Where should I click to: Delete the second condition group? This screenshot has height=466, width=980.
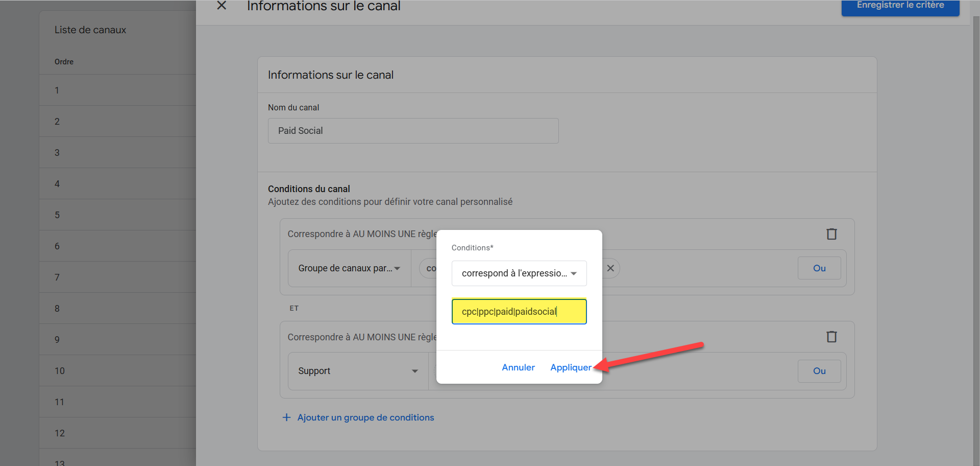[x=831, y=337]
